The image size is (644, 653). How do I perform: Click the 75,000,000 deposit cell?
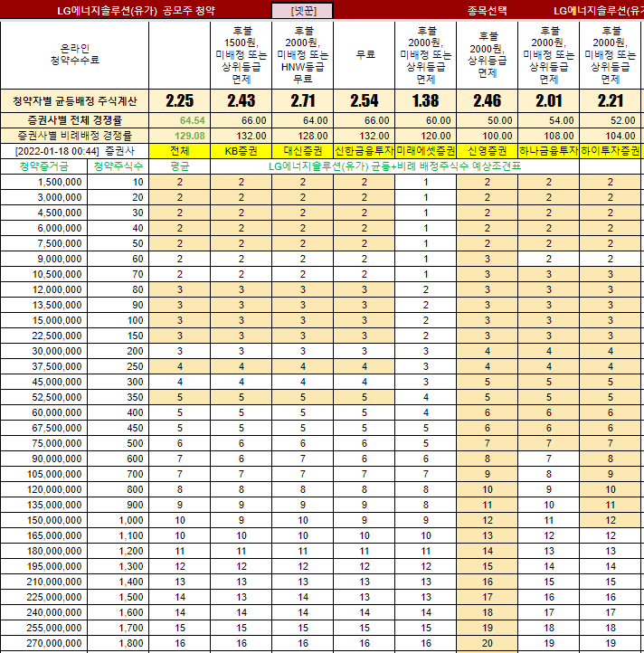[43, 443]
